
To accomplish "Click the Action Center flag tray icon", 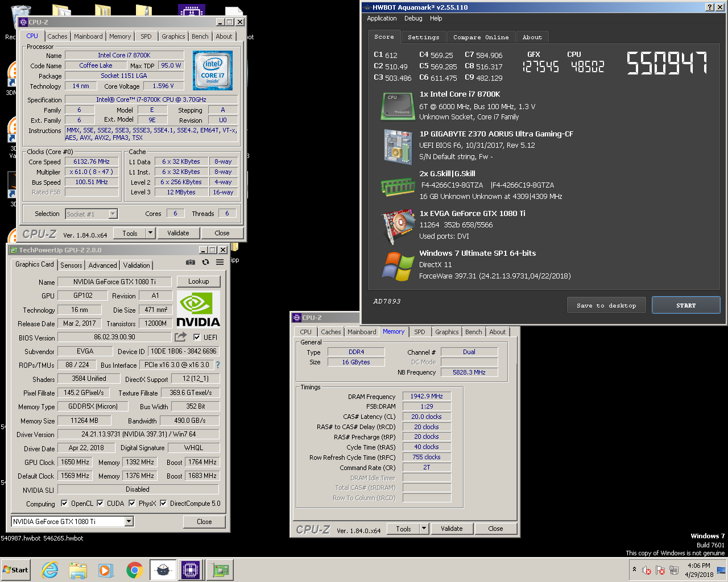I will pyautogui.click(x=660, y=570).
